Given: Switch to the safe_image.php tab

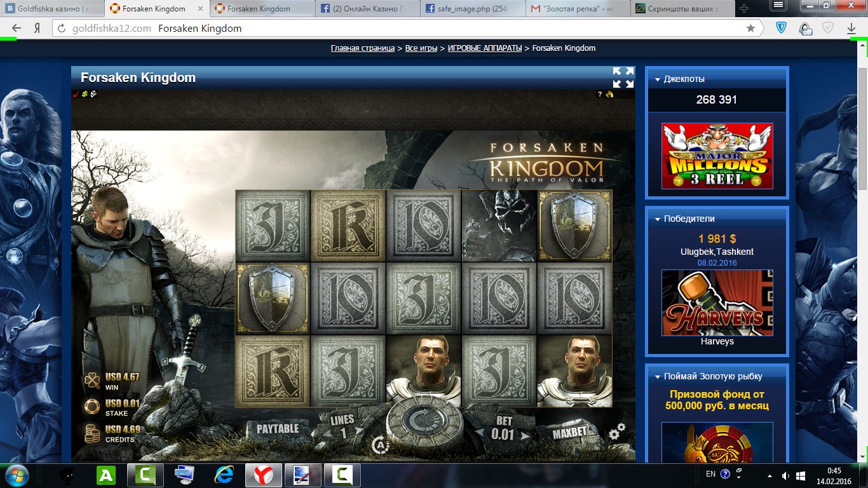Looking at the screenshot, I should tap(473, 9).
